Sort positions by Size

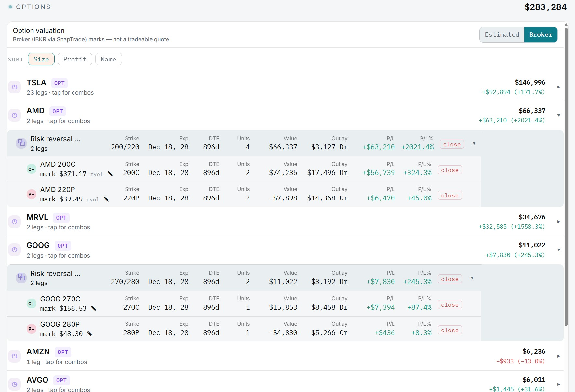coord(41,59)
